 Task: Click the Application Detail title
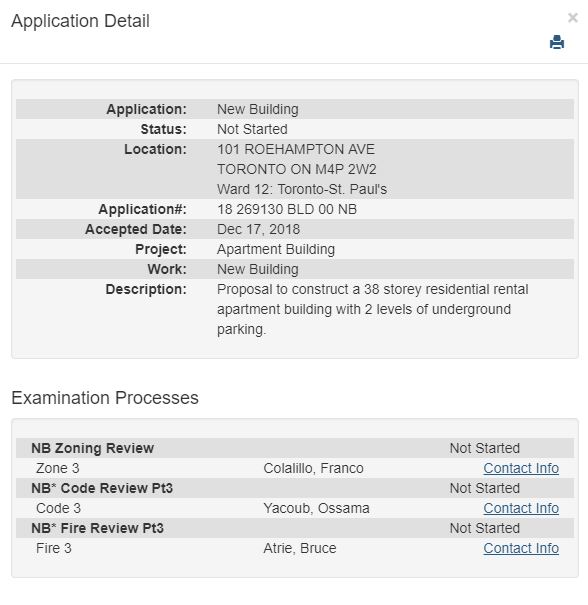pos(80,21)
